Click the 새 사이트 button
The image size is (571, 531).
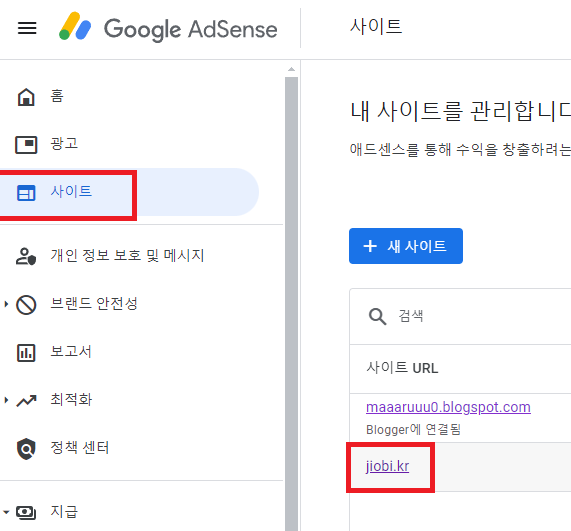click(406, 246)
